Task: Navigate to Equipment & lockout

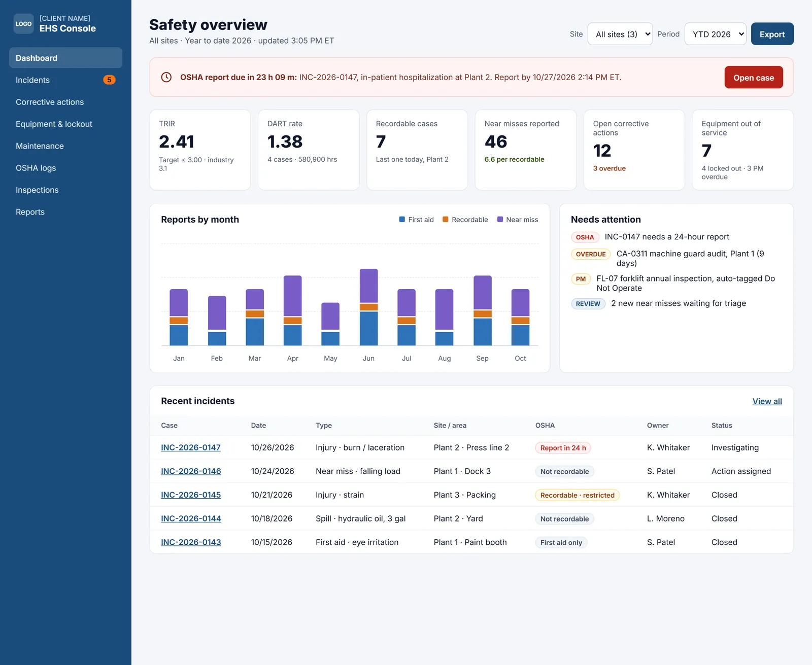Action: pyautogui.click(x=65, y=124)
